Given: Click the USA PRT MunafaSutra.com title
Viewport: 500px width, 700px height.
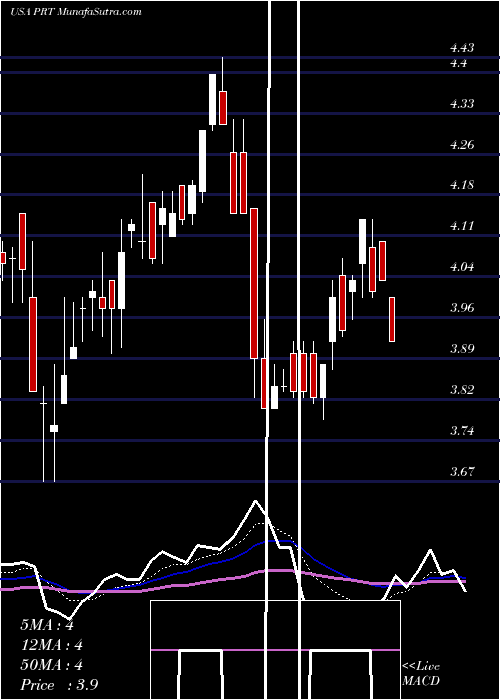Looking at the screenshot, I should pos(75,11).
